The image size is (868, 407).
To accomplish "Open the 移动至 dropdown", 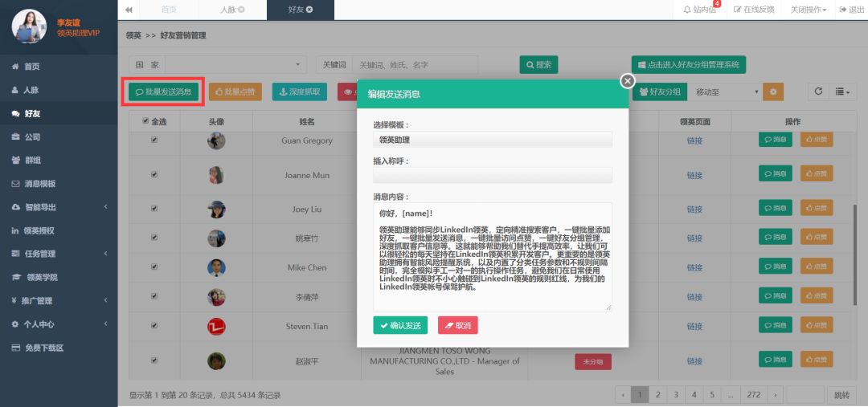I will [x=725, y=92].
